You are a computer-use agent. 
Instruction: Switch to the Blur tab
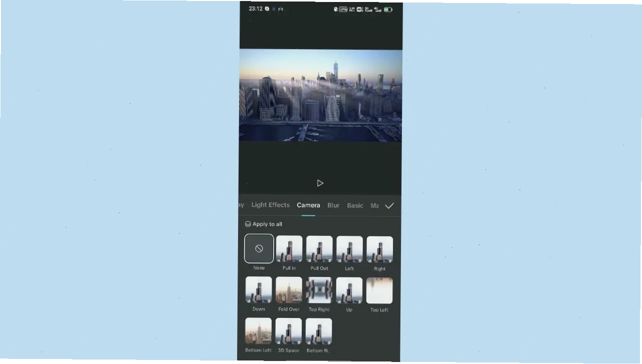click(333, 205)
